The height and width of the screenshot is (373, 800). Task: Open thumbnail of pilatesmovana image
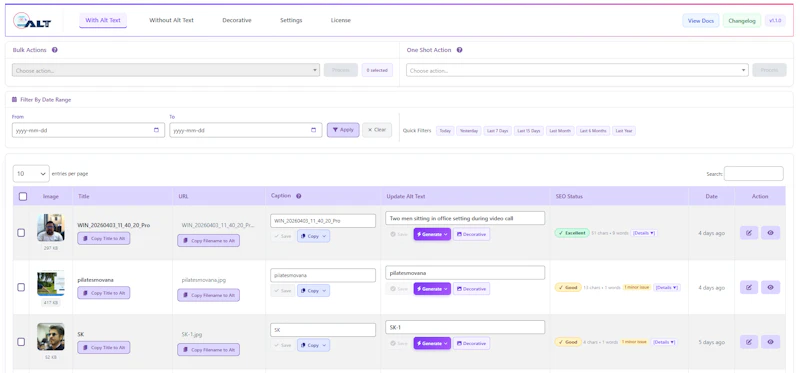tap(51, 282)
